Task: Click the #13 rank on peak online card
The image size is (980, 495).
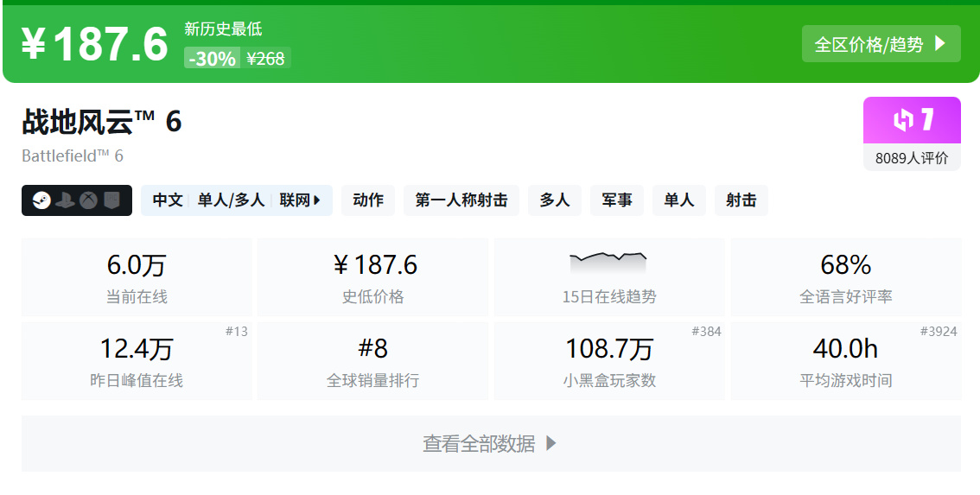Action: click(237, 331)
